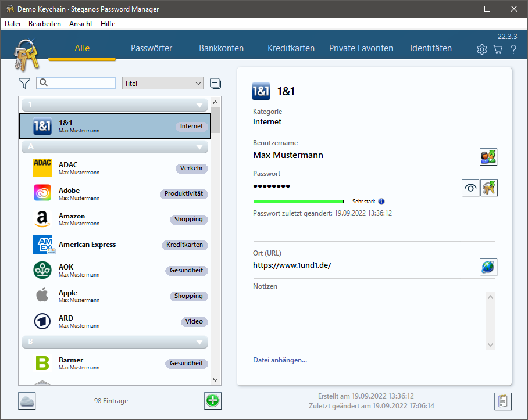
Task: Click the ARD entry logo
Action: click(42, 321)
